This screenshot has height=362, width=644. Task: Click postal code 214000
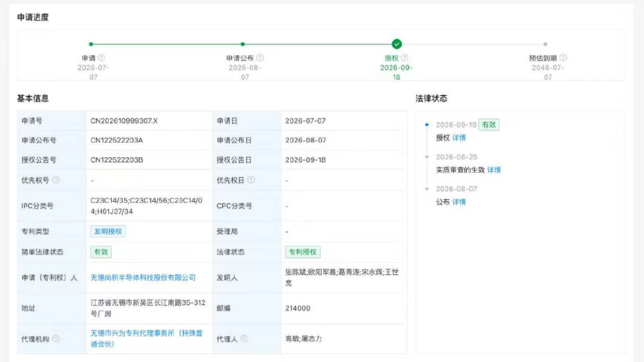[x=298, y=308]
